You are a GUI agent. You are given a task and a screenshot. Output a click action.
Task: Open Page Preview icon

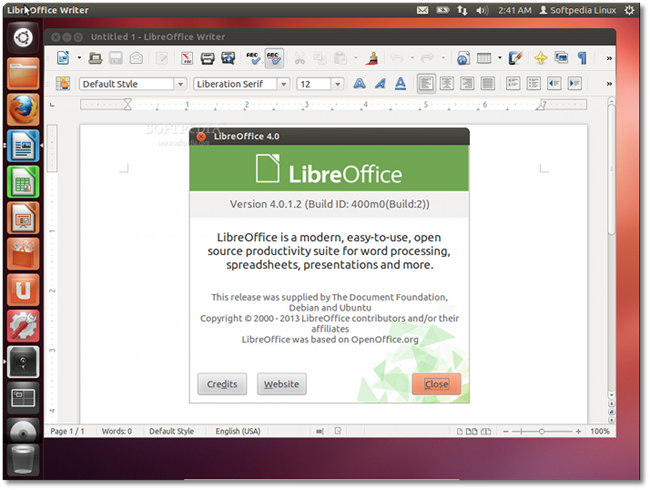pyautogui.click(x=228, y=58)
